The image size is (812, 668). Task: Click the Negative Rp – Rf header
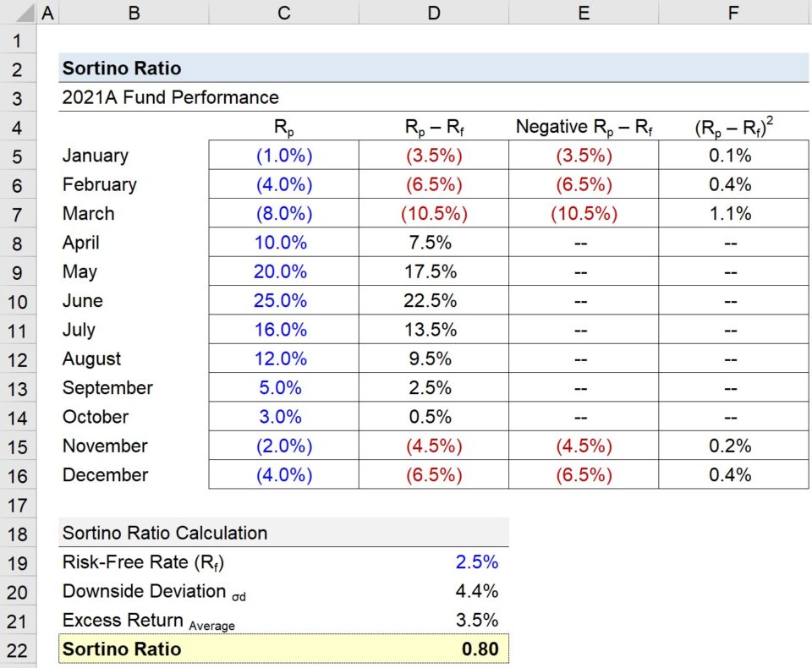pyautogui.click(x=583, y=126)
